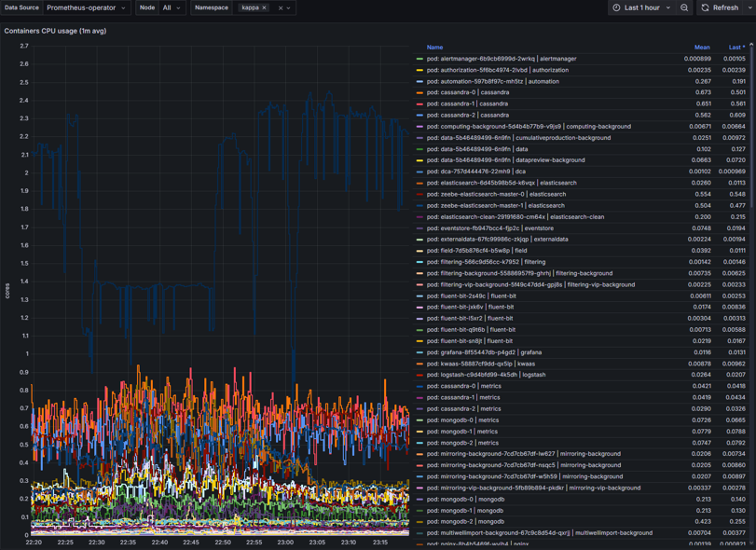Image resolution: width=756 pixels, height=550 pixels.
Task: Clear all Namespace selections
Action: tap(280, 7)
